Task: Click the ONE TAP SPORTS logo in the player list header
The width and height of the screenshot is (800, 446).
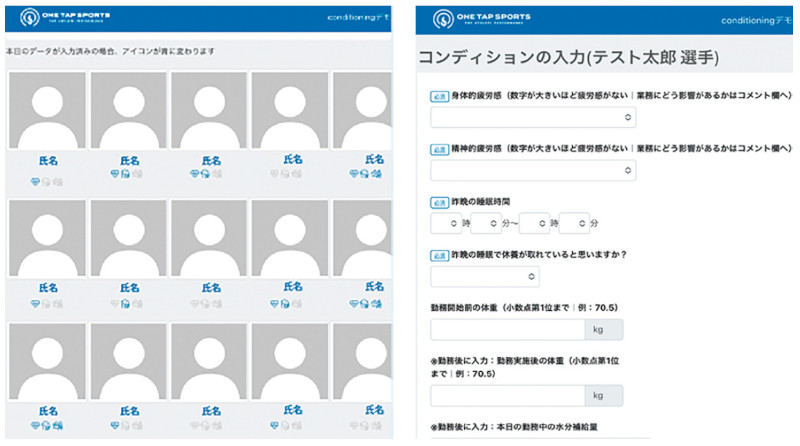Action: (62, 18)
